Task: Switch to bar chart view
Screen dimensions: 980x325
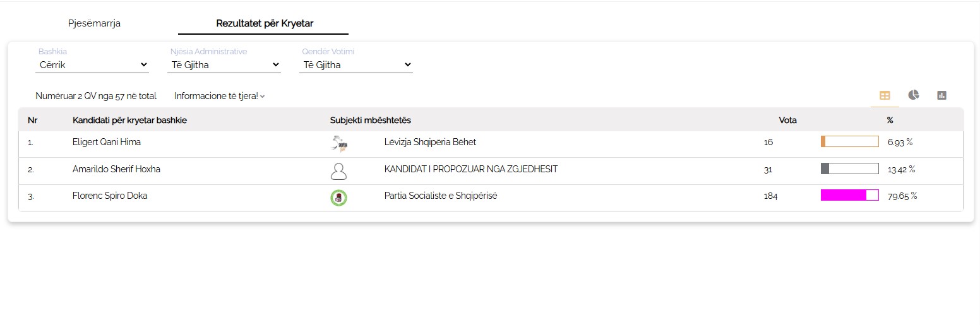Action: click(x=941, y=95)
